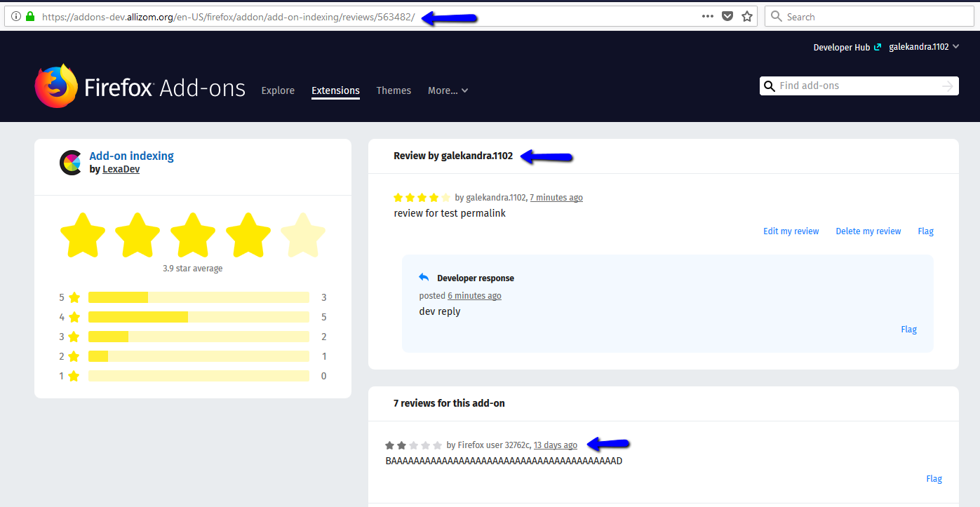This screenshot has height=507, width=980.
Task: Open the Extensions section
Action: tap(335, 90)
